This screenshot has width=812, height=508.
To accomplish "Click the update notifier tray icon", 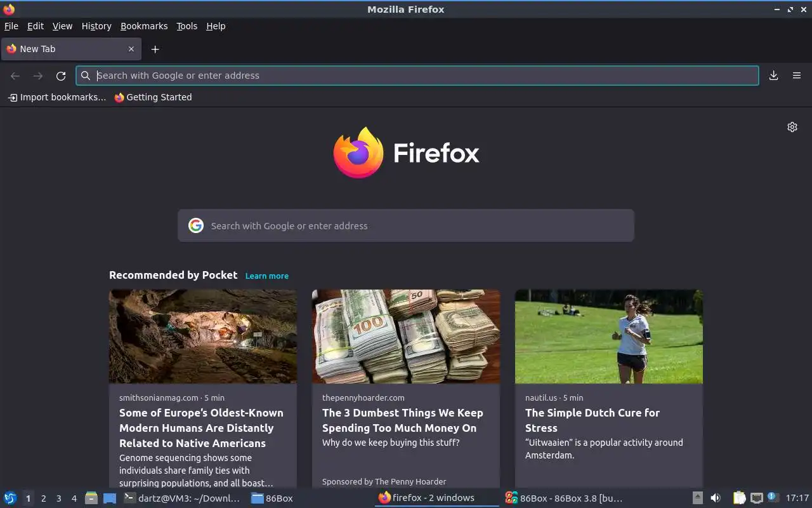I will tap(773, 497).
